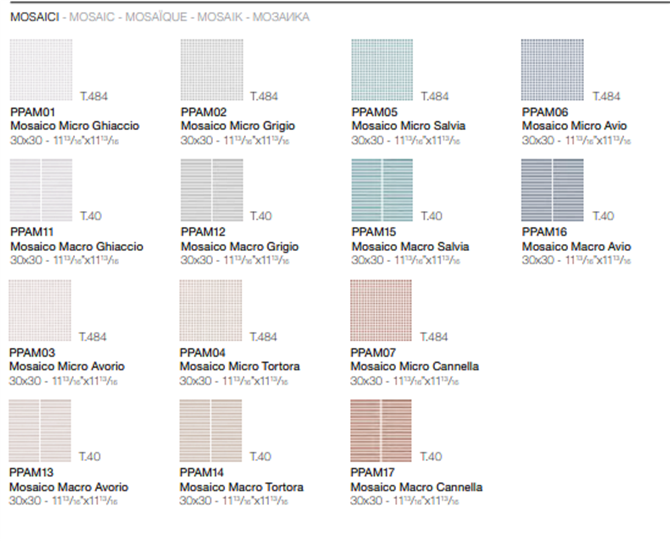Screen dimensions: 670x541
Task: Click the T.40 label beside Macro Salvia swatch
Action: point(431,216)
